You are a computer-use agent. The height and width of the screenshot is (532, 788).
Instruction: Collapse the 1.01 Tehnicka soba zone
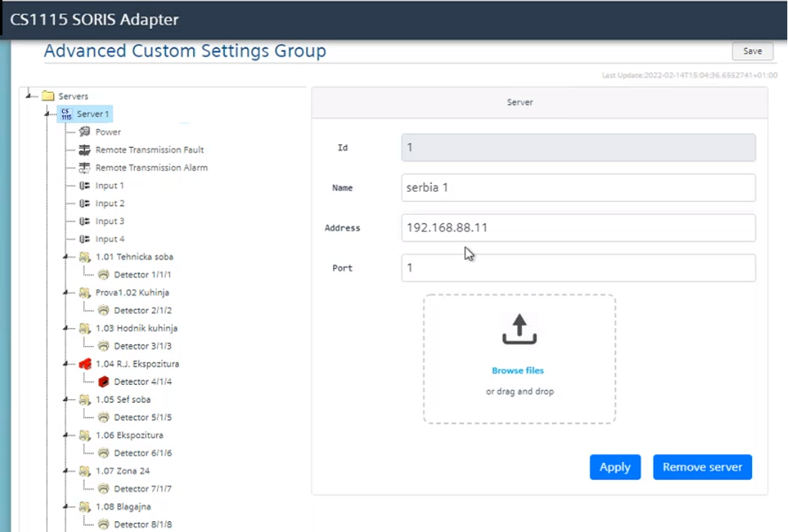(66, 257)
